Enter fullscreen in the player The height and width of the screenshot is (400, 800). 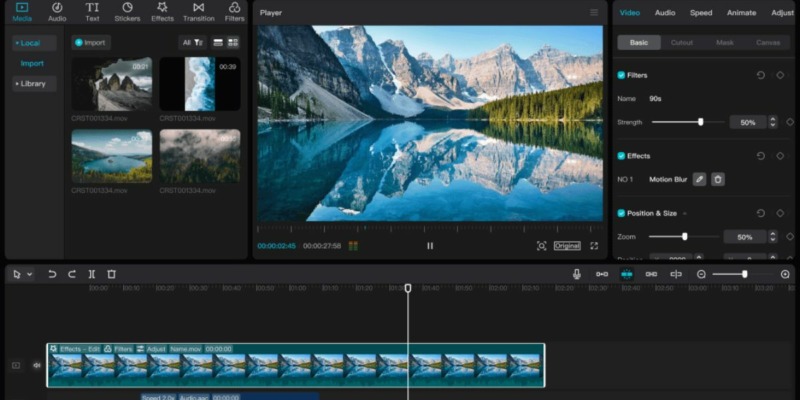(593, 246)
